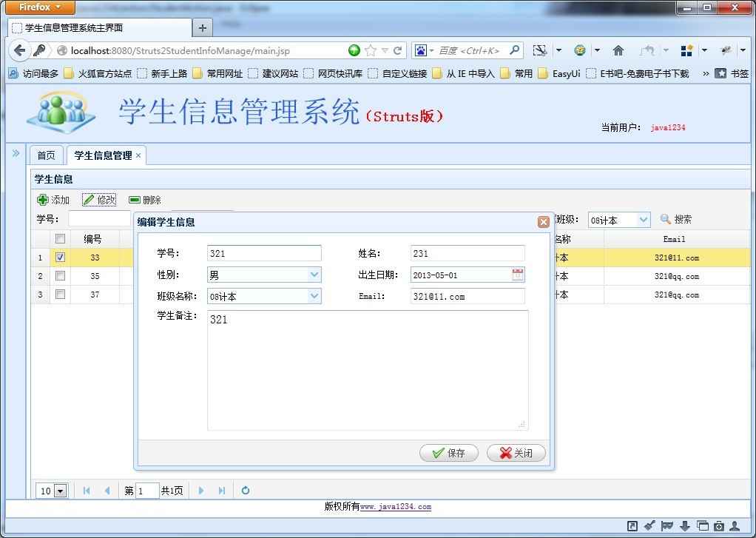The width and height of the screenshot is (756, 538).
Task: Click the green plus 添加 icon
Action: coord(42,200)
